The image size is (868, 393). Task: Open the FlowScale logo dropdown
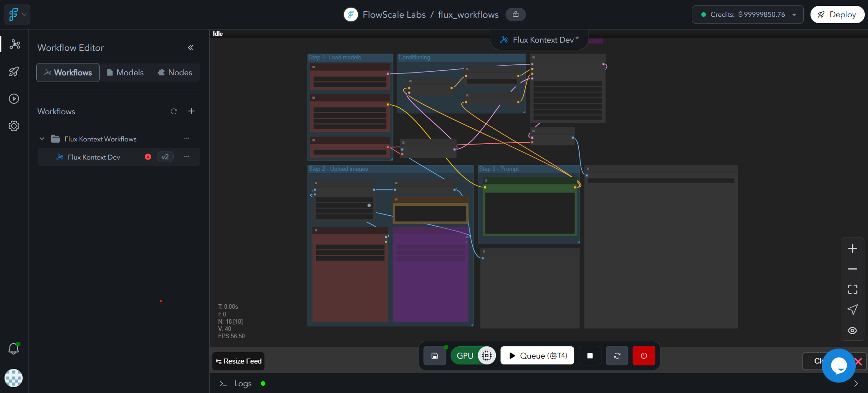click(x=17, y=15)
